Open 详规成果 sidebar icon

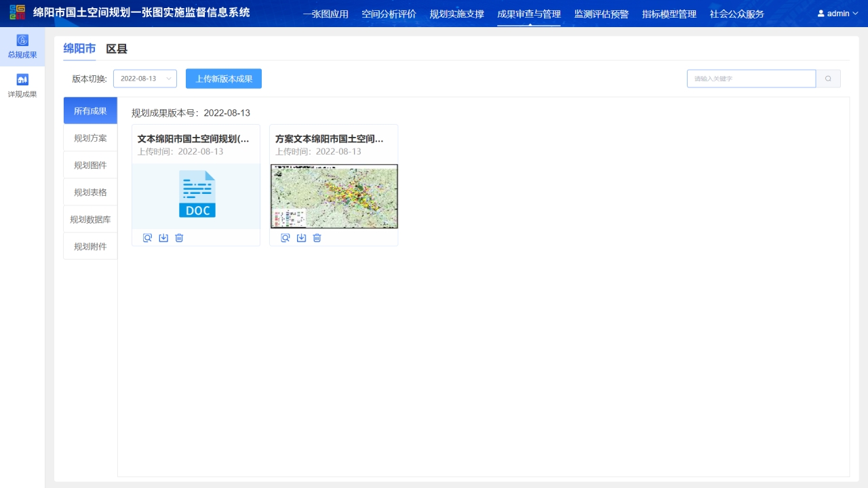(x=22, y=79)
